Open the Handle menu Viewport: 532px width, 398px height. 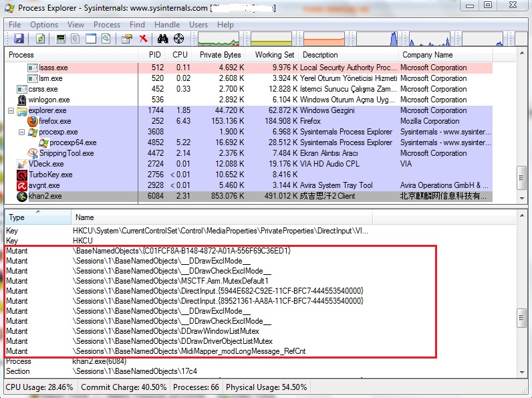166,25
